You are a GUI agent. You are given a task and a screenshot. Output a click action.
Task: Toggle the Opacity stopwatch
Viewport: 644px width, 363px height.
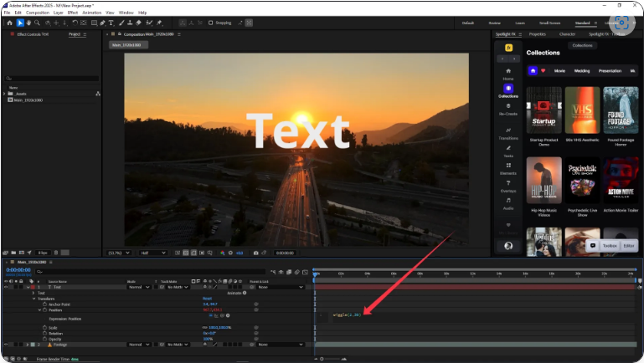click(44, 339)
